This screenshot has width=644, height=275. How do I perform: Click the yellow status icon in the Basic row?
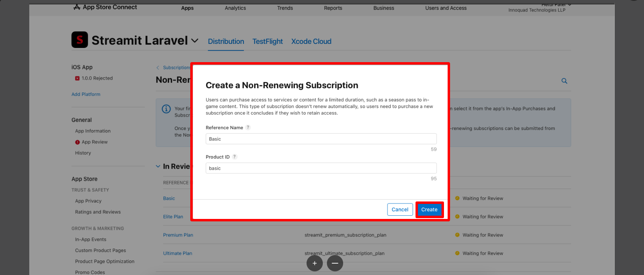(x=457, y=198)
